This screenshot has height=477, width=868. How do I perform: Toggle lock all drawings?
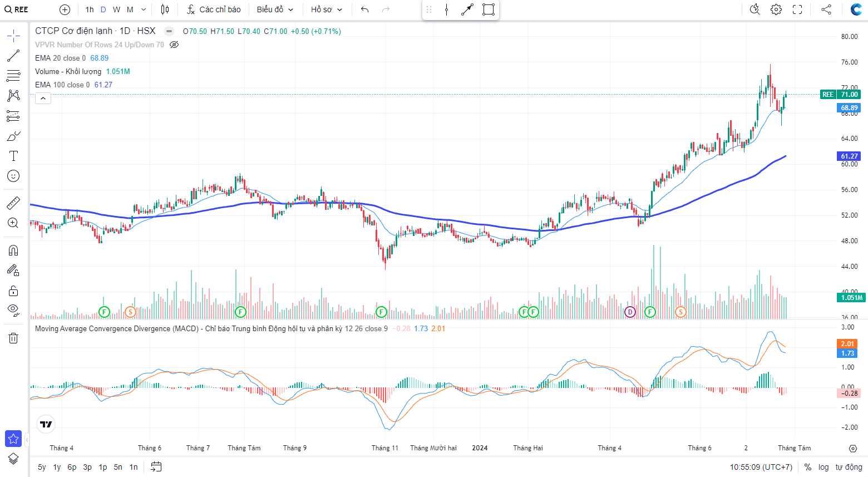(13, 291)
